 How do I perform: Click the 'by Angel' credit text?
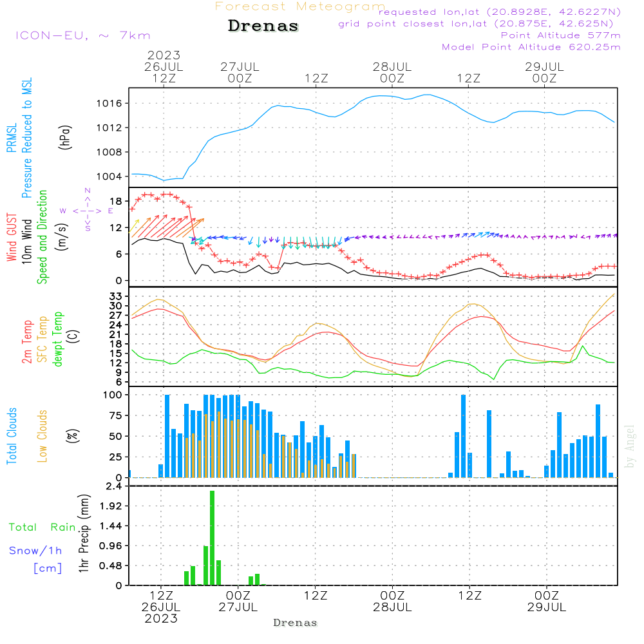(x=629, y=446)
